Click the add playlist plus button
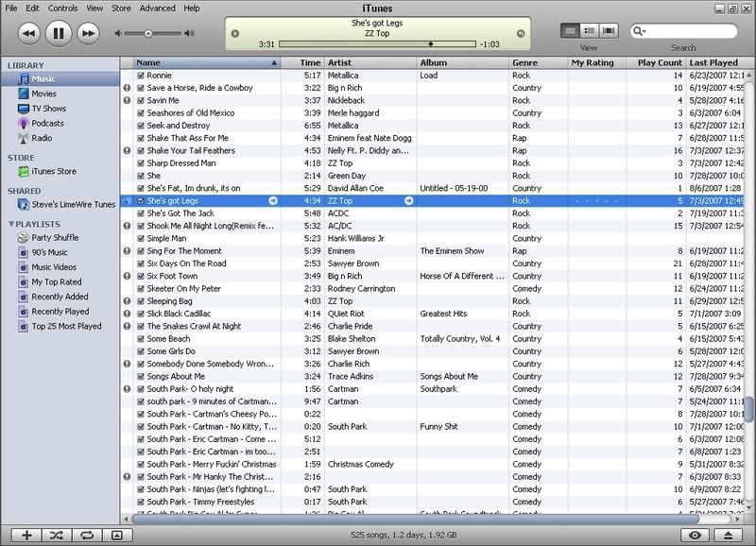This screenshot has height=546, width=756. [x=26, y=535]
